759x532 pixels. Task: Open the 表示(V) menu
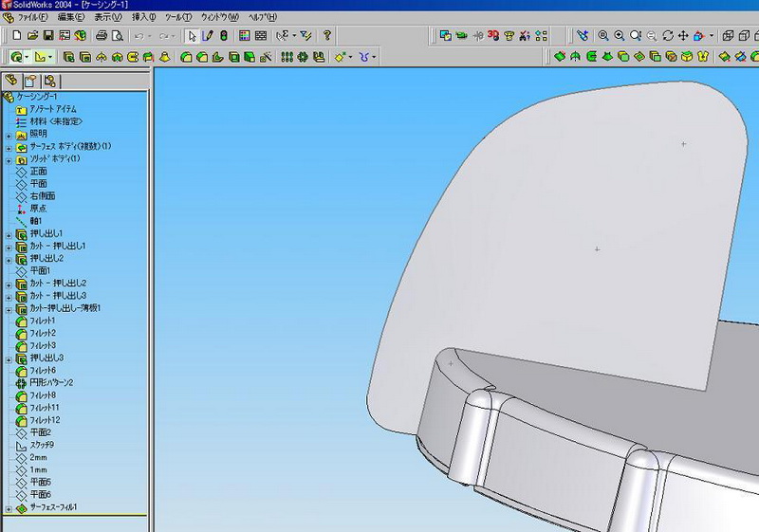107,17
